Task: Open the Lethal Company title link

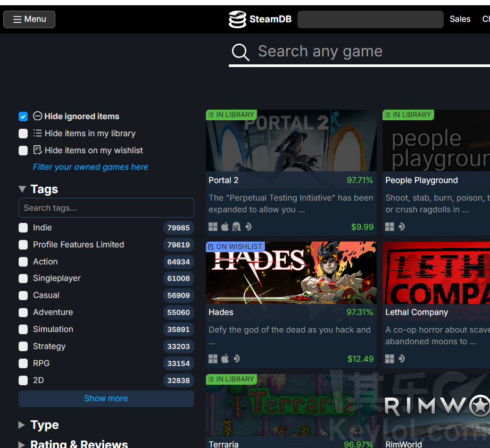Action: (417, 312)
